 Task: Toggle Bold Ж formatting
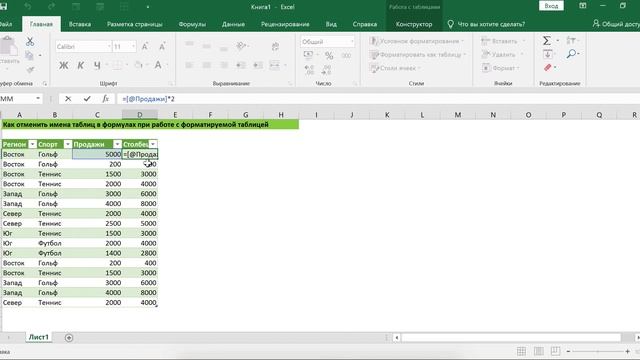click(64, 65)
